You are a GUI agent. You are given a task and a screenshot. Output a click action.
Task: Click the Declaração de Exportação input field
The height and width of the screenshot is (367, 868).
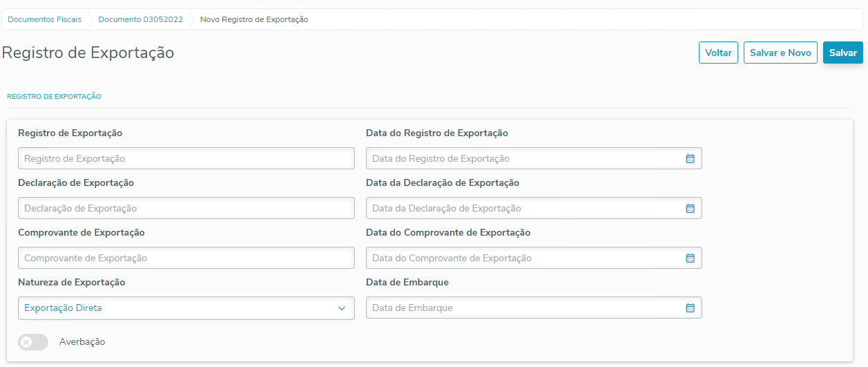tap(186, 208)
